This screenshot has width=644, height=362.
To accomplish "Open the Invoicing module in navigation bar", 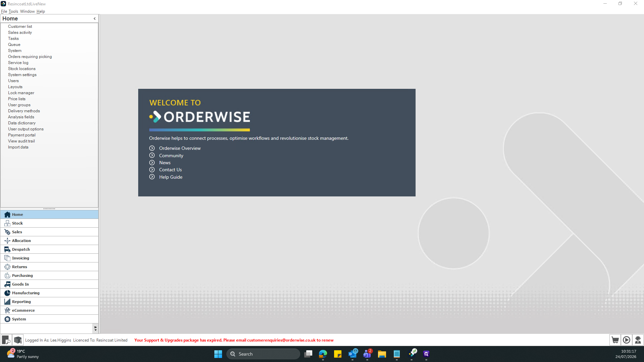I will coord(49,258).
